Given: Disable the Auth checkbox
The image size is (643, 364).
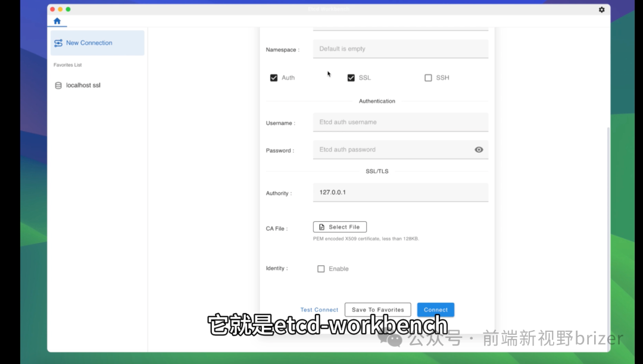Looking at the screenshot, I should point(273,77).
